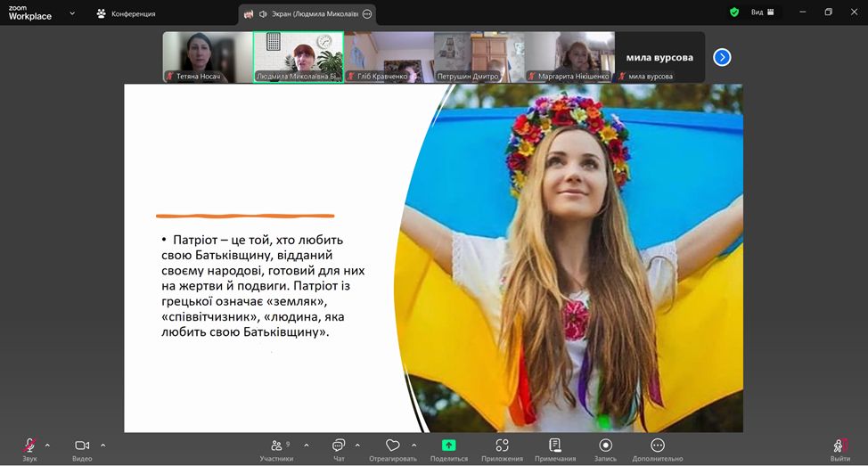Open the Участники options chevron
Image resolution: width=868 pixels, height=466 pixels.
(307, 445)
